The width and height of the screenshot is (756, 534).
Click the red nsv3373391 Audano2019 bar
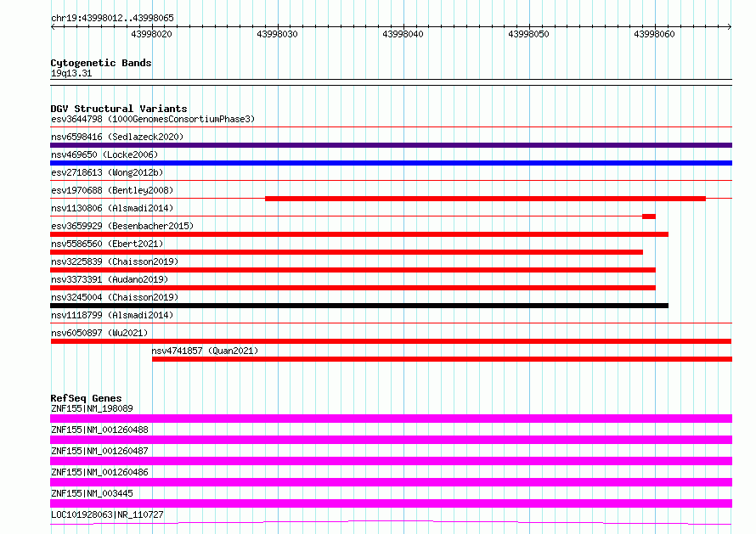point(353,288)
